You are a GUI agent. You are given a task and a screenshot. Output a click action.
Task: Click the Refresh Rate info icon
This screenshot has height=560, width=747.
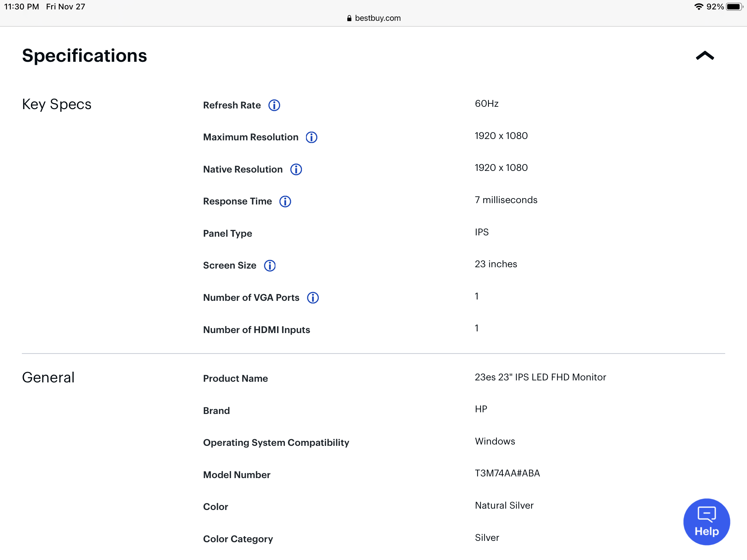point(274,105)
